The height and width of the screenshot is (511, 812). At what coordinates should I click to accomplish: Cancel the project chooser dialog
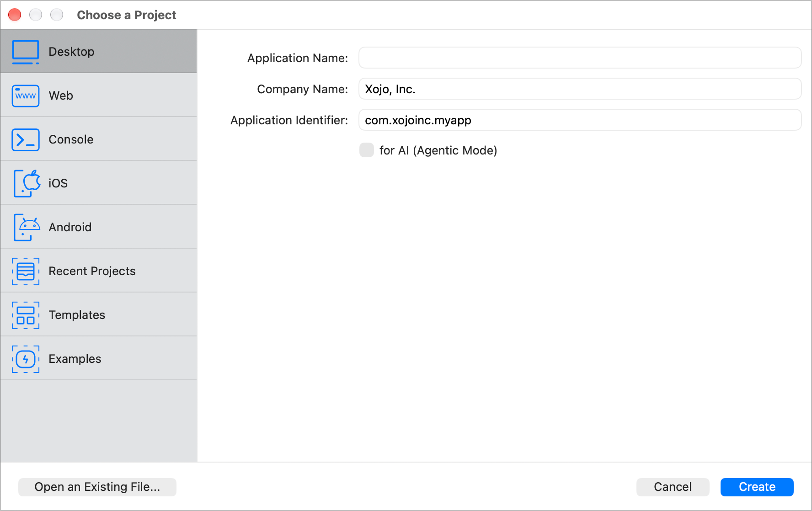coord(673,487)
